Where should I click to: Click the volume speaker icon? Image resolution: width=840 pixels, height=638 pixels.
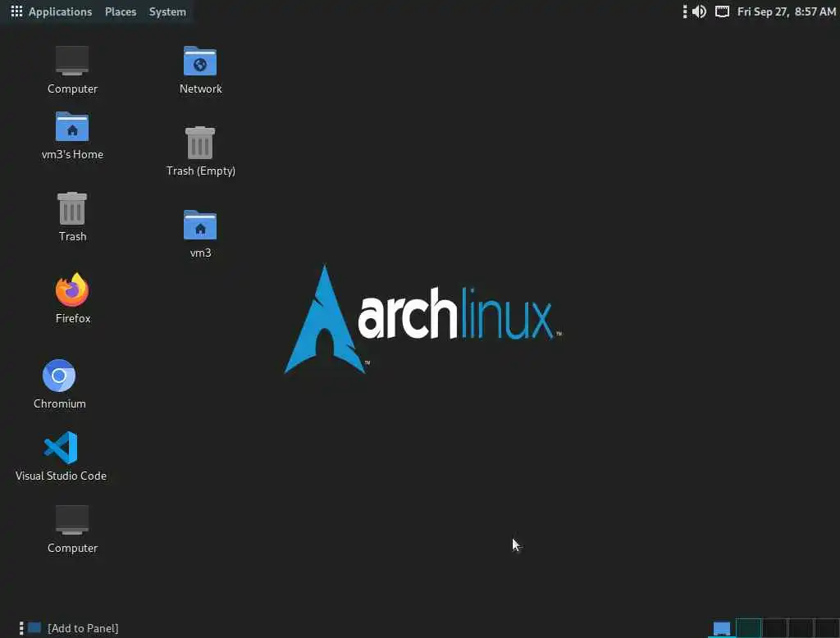(x=699, y=11)
